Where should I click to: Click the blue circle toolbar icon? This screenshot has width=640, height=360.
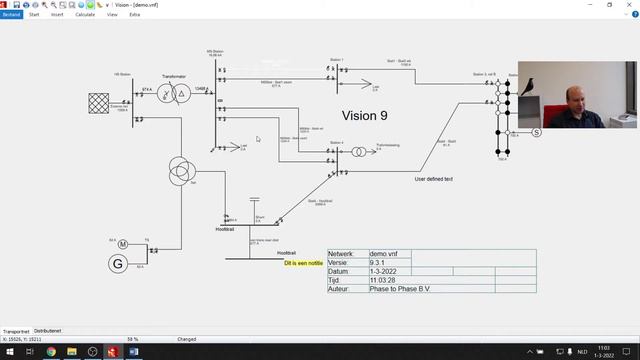[81, 5]
